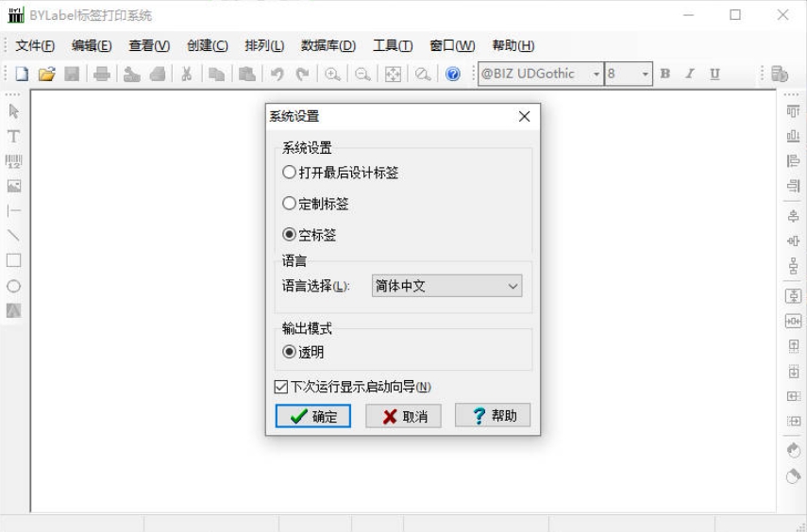Fit the label to the window
Viewport: 807px width, 532px height.
[393, 75]
